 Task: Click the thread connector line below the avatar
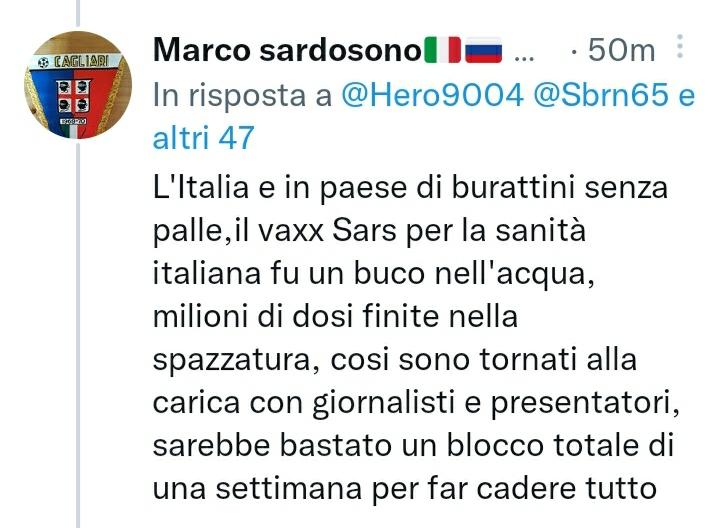coord(78,335)
